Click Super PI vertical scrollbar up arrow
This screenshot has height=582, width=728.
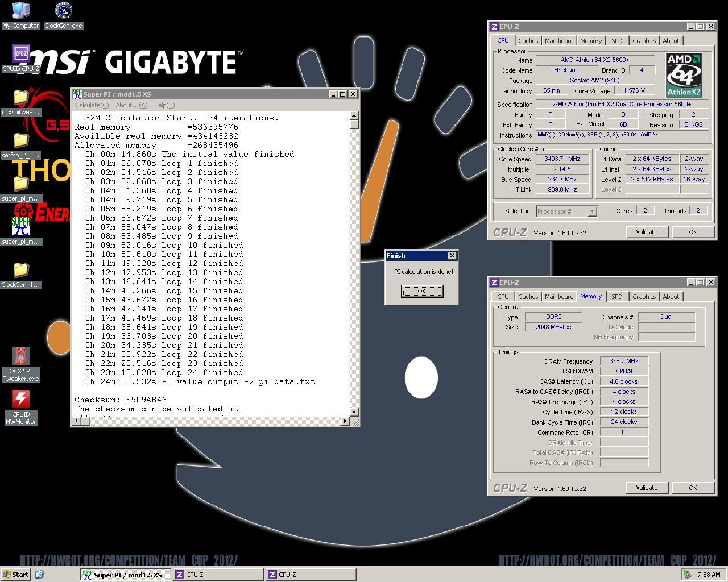tap(354, 116)
